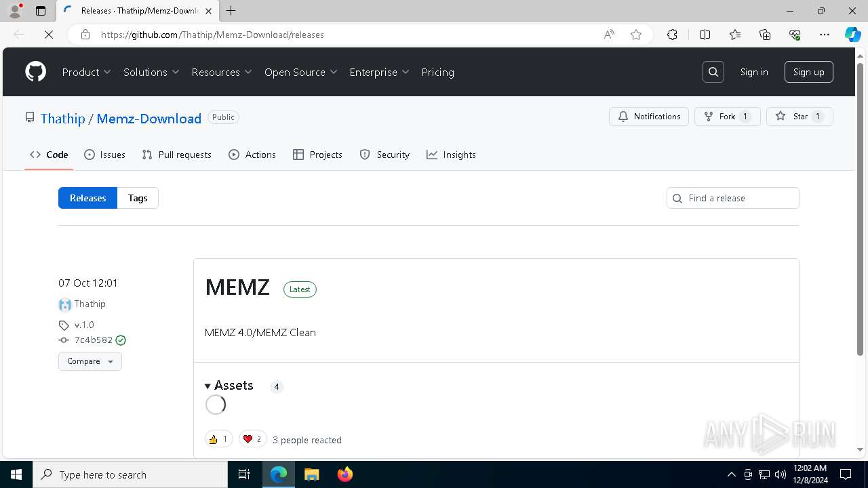Open the Pricing page
The height and width of the screenshot is (488, 868).
(x=438, y=72)
